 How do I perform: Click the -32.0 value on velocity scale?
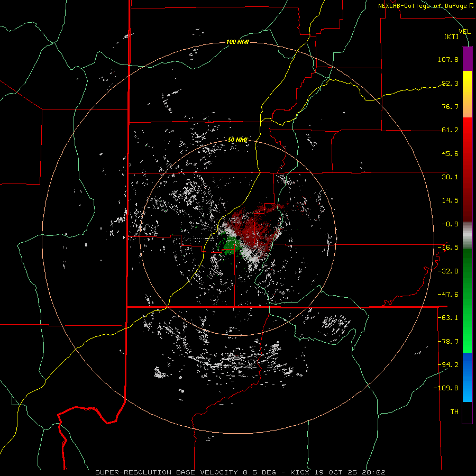point(448,271)
